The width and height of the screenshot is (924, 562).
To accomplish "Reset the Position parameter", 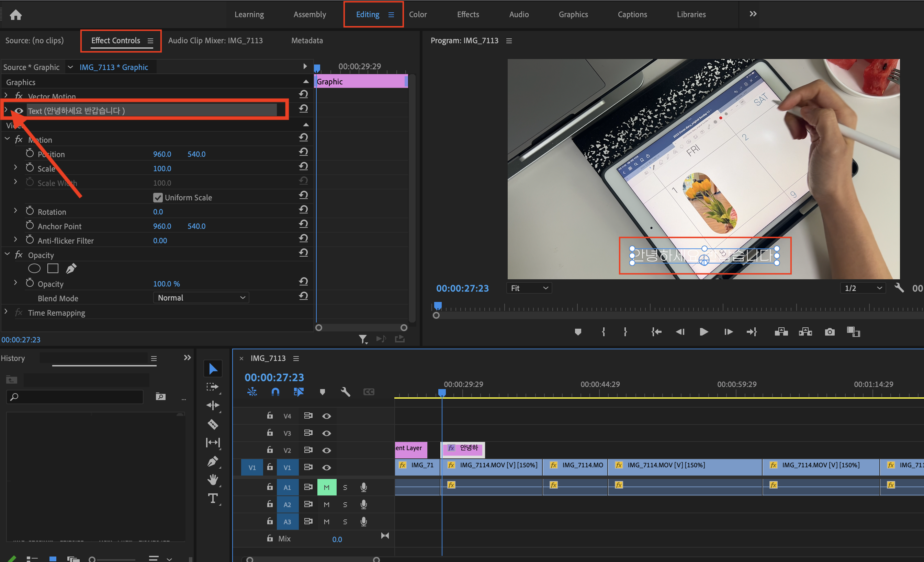I will (x=303, y=152).
